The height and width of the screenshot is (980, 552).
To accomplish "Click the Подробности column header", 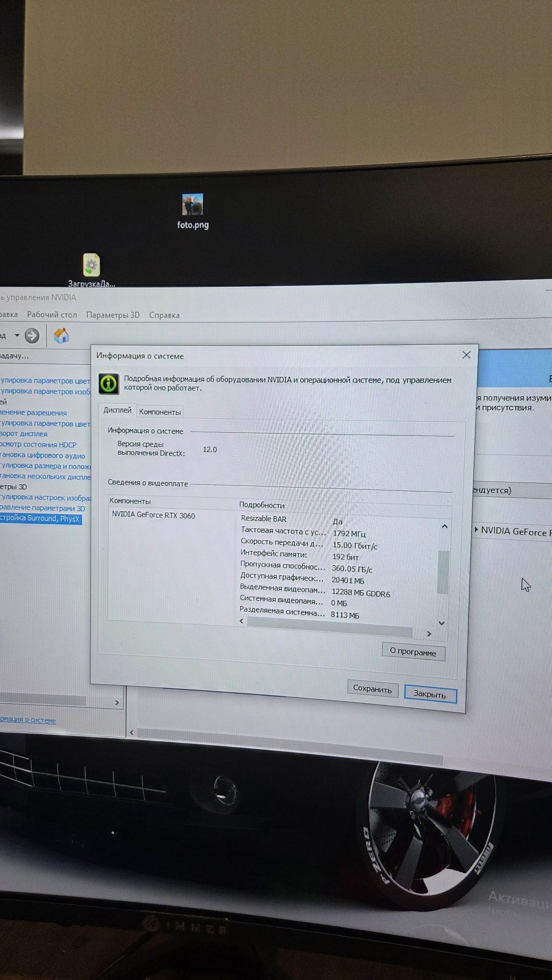I will [262, 505].
